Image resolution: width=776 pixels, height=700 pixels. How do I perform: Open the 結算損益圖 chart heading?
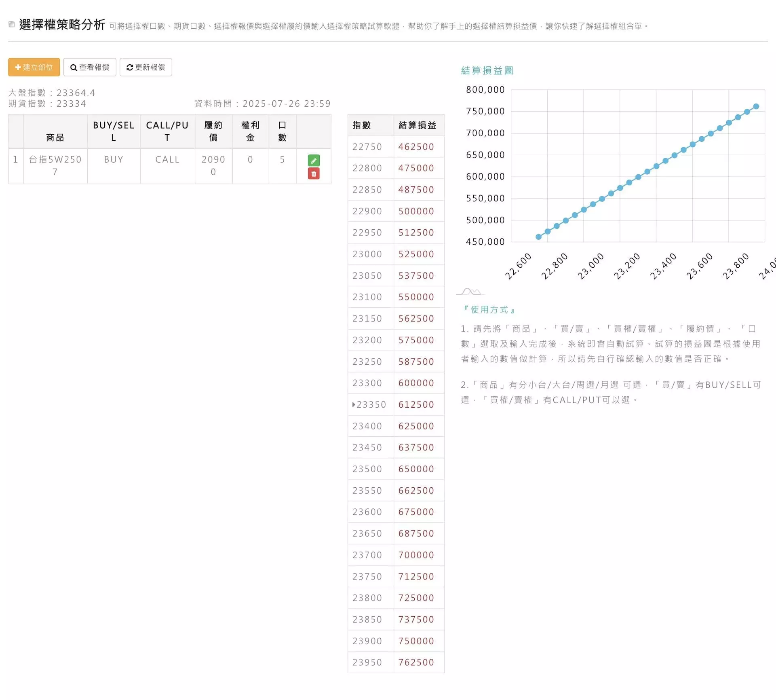tap(487, 70)
